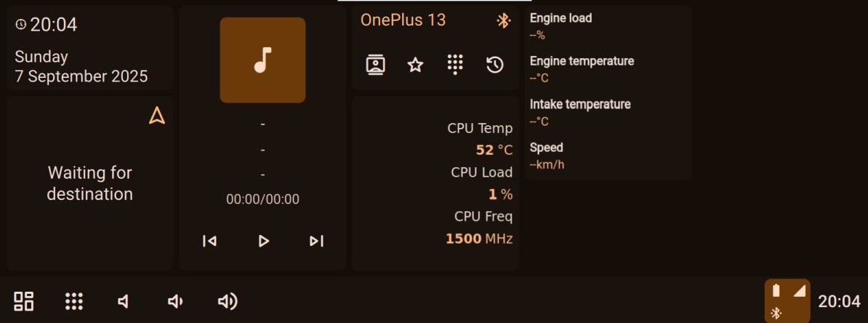Open the battery and signal status panel
868x323 pixels.
pos(787,300)
